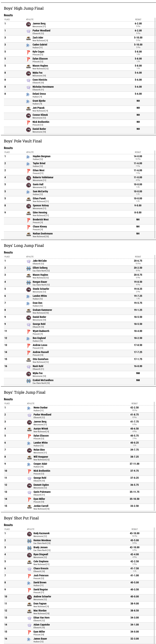
Task: Open Kody Kazmarek's athlete profile
Action: pyautogui.click(x=42, y=533)
